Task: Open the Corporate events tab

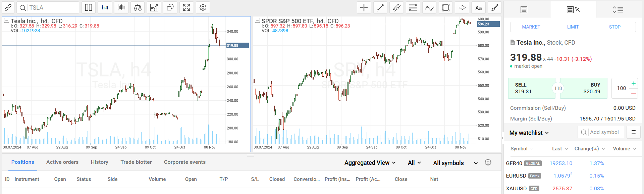Action: tap(185, 162)
